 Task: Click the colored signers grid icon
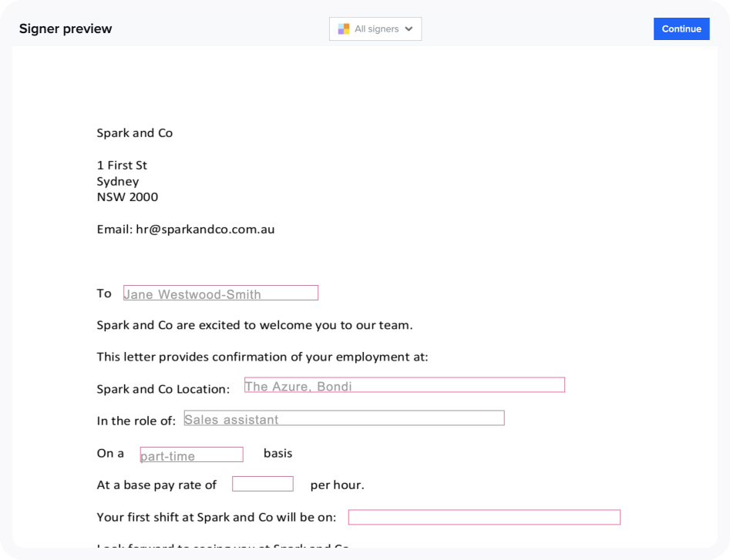tap(342, 28)
